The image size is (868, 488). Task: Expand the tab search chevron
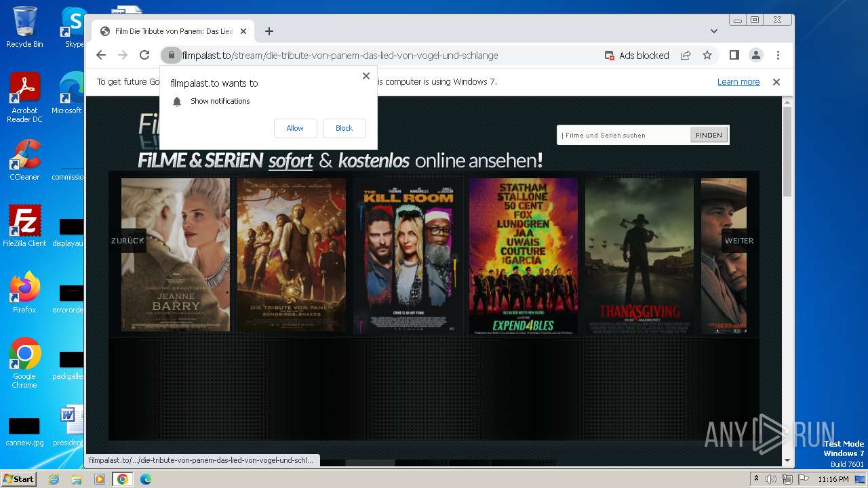pyautogui.click(x=714, y=31)
